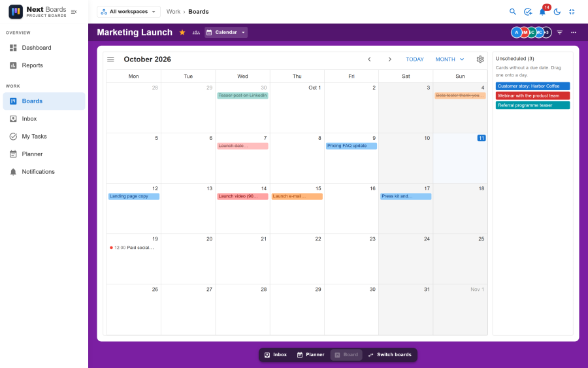Viewport: 588px width, 368px height.
Task: Click the highlighted date 11
Action: tap(482, 138)
